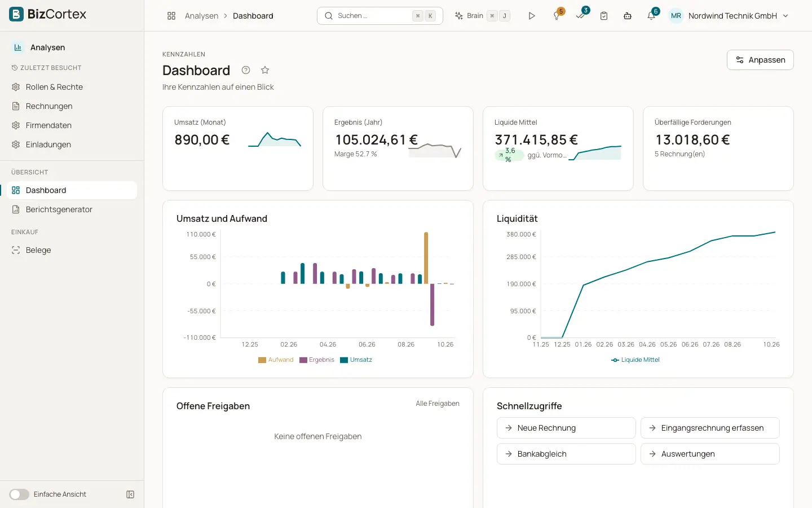This screenshot has height=508, width=812.
Task: Click the play icon in top bar
Action: coord(532,16)
